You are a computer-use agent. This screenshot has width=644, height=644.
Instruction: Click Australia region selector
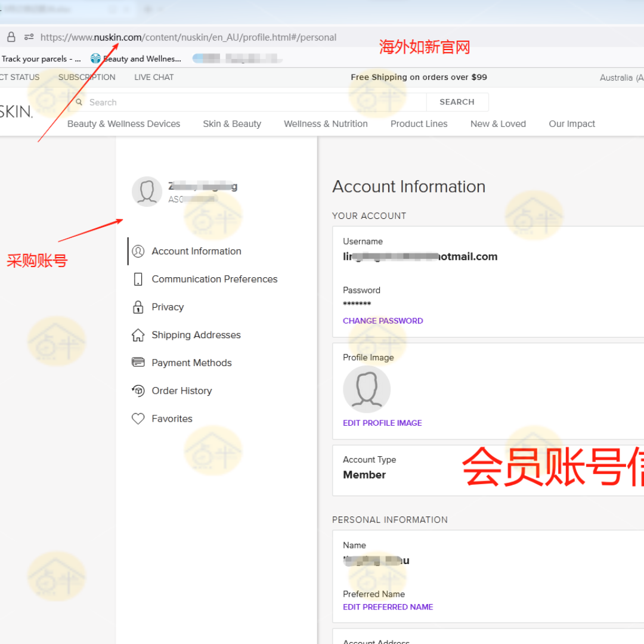(x=621, y=78)
